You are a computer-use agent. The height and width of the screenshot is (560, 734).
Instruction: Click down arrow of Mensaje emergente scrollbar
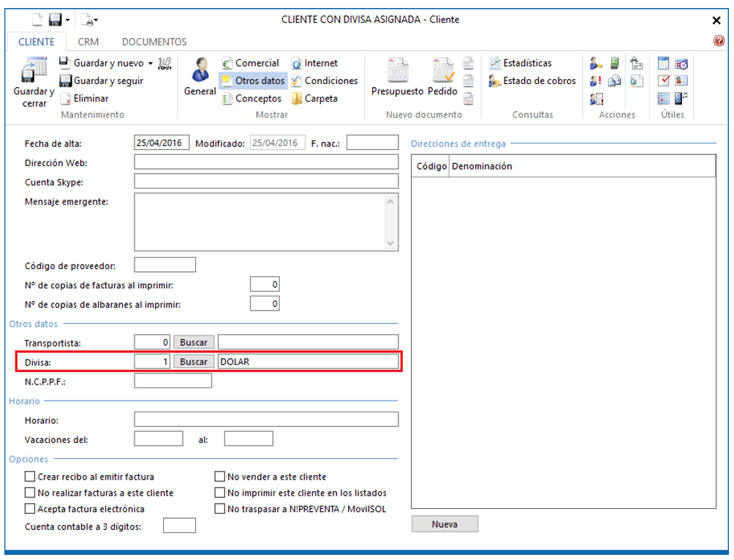(x=390, y=243)
